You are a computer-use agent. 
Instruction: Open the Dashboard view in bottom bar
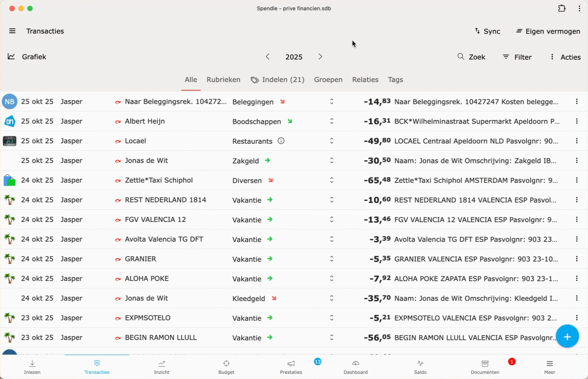[x=355, y=367]
